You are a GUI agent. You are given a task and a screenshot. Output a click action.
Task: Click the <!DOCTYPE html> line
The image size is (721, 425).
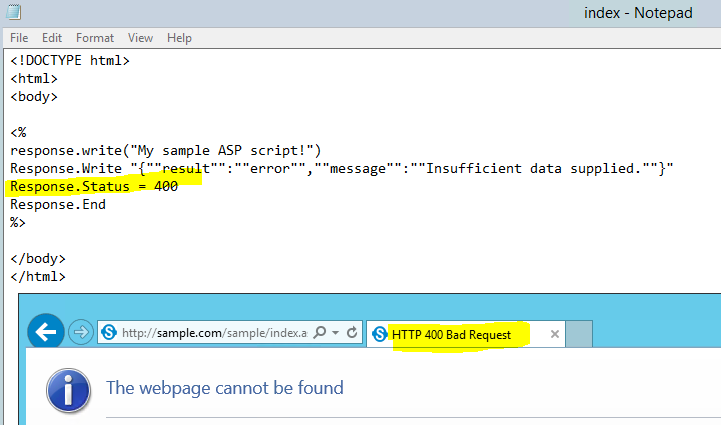(x=70, y=60)
